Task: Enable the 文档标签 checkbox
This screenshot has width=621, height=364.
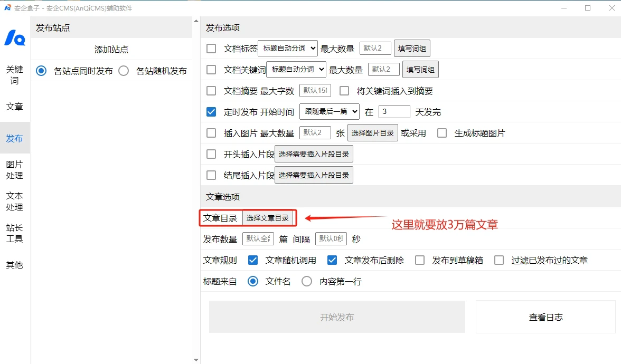Action: point(211,49)
